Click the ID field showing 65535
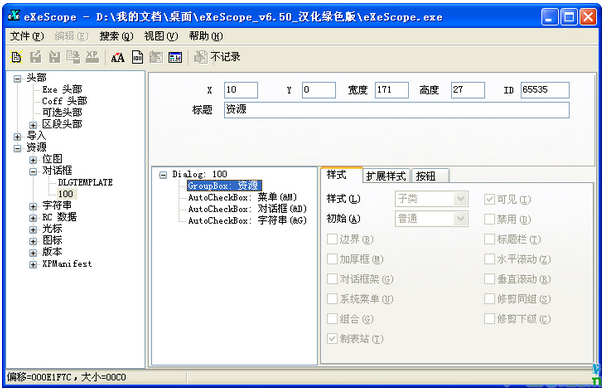 (545, 90)
